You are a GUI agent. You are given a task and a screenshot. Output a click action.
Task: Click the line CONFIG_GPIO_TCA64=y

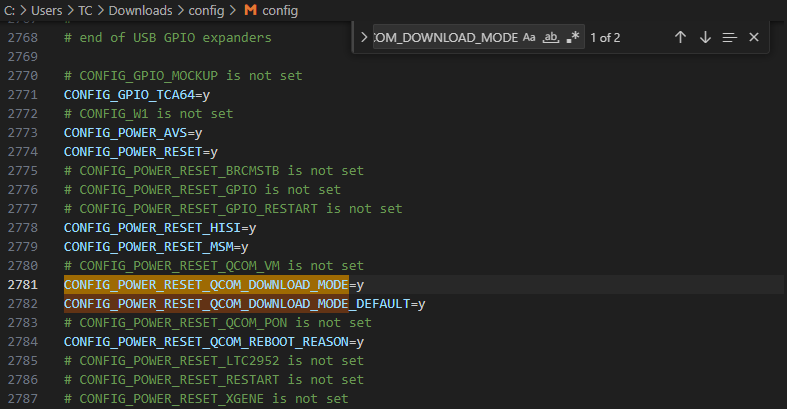click(x=137, y=95)
